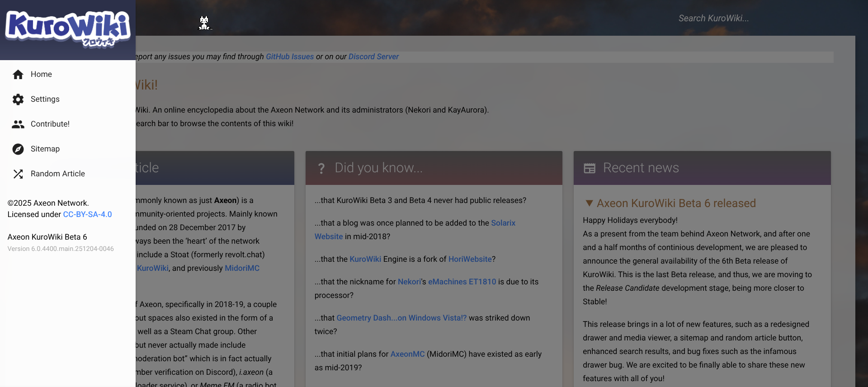Click the KuroWiki logo in the drawer
The image size is (868, 387).
pos(68,29)
